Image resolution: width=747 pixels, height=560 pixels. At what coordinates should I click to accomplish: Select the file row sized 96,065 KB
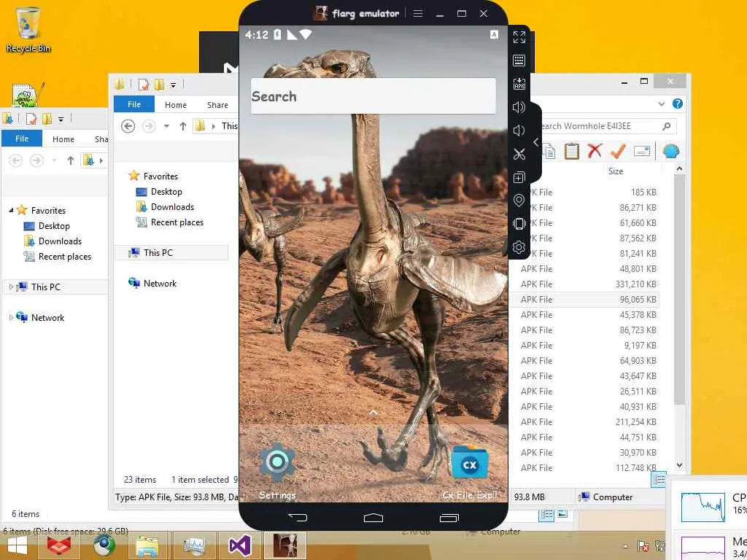click(x=586, y=300)
